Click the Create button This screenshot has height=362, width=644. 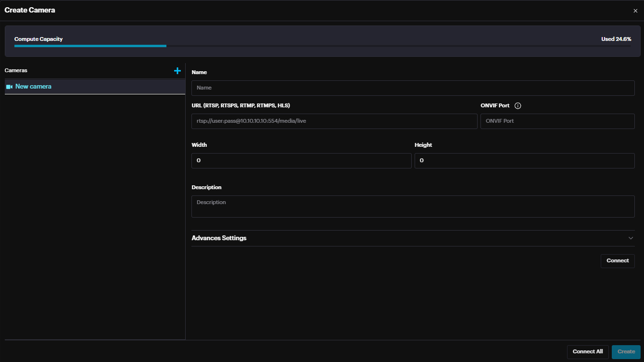point(626,352)
